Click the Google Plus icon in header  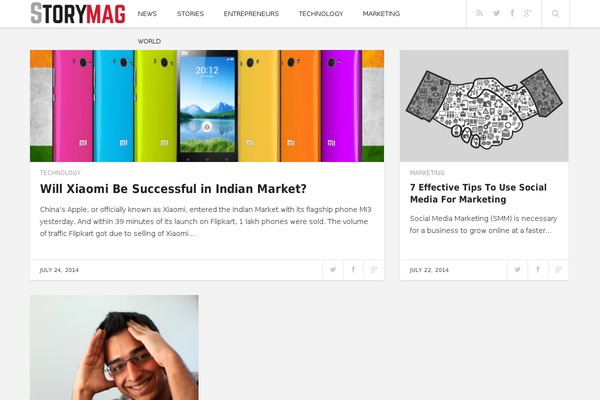pyautogui.click(x=527, y=13)
